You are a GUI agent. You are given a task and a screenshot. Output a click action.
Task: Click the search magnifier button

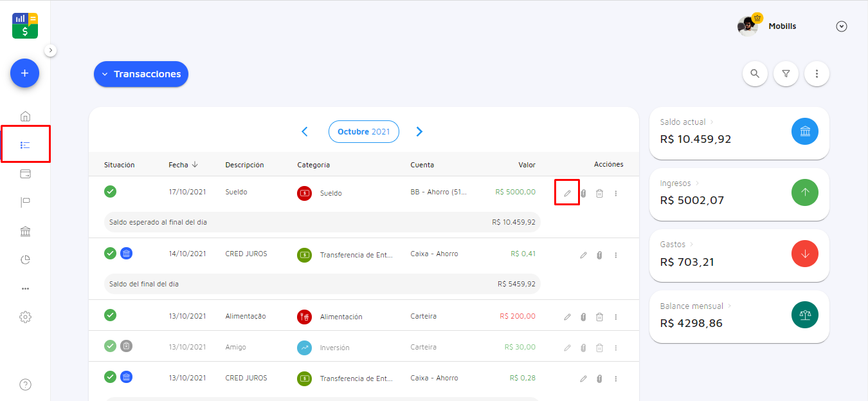(x=755, y=74)
